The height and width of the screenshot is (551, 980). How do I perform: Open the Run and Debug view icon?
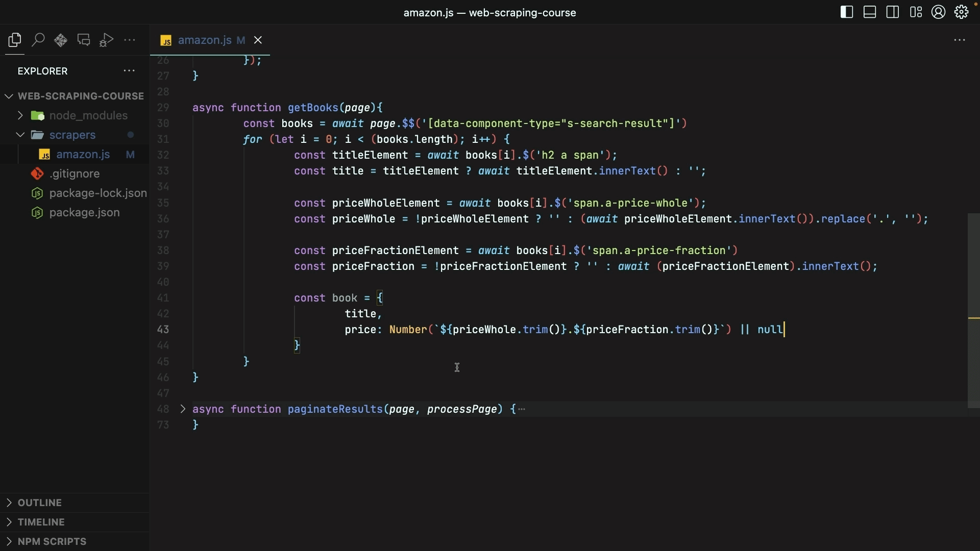tap(106, 40)
